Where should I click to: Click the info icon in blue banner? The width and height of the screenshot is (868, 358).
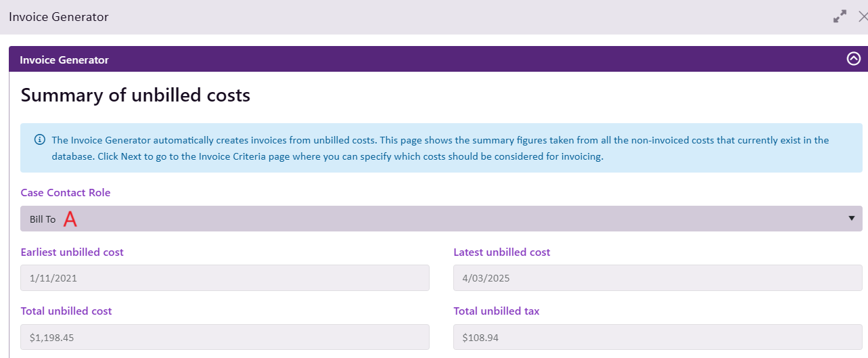(x=39, y=140)
